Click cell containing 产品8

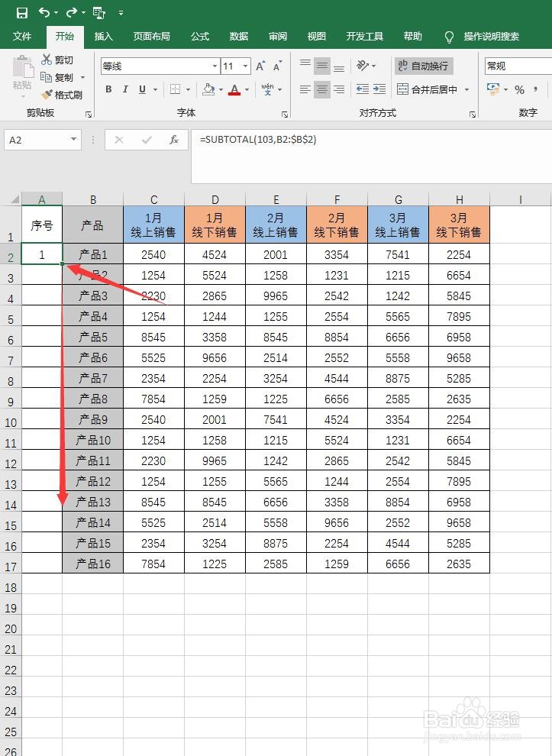tap(93, 399)
